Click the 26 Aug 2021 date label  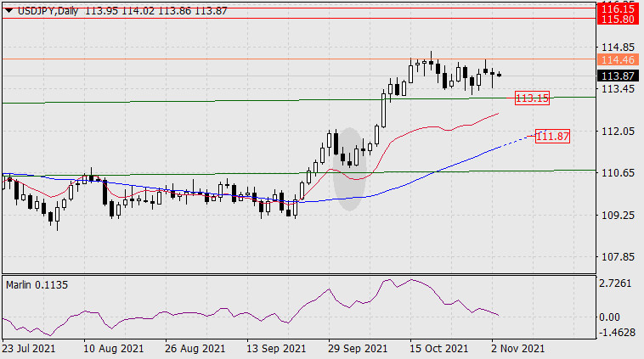pos(195,349)
